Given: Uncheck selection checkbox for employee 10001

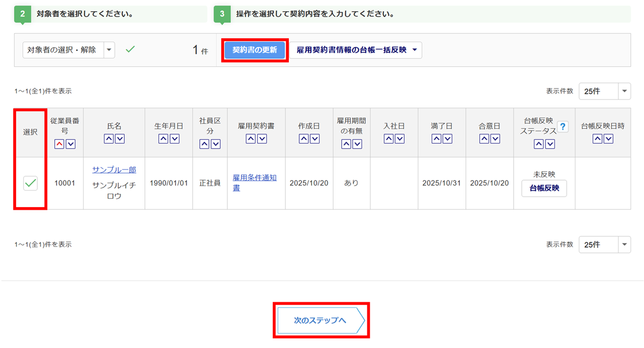Looking at the screenshot, I should tap(31, 184).
